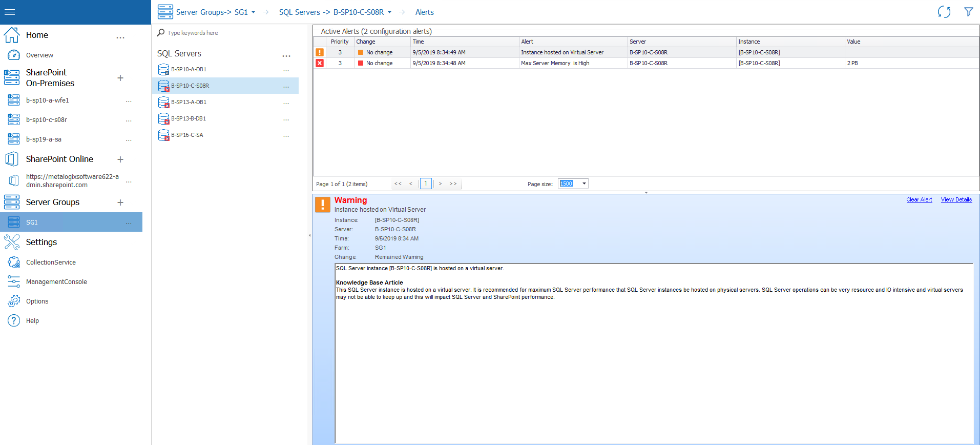This screenshot has height=445, width=980.
Task: Open ManagementConsole sliders icon
Action: click(x=14, y=281)
